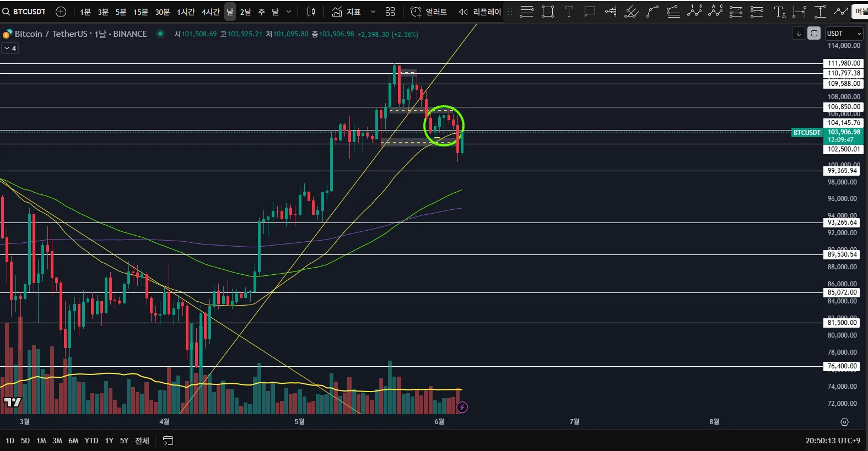Click the 102,500.01 horizontal line price label

point(844,149)
